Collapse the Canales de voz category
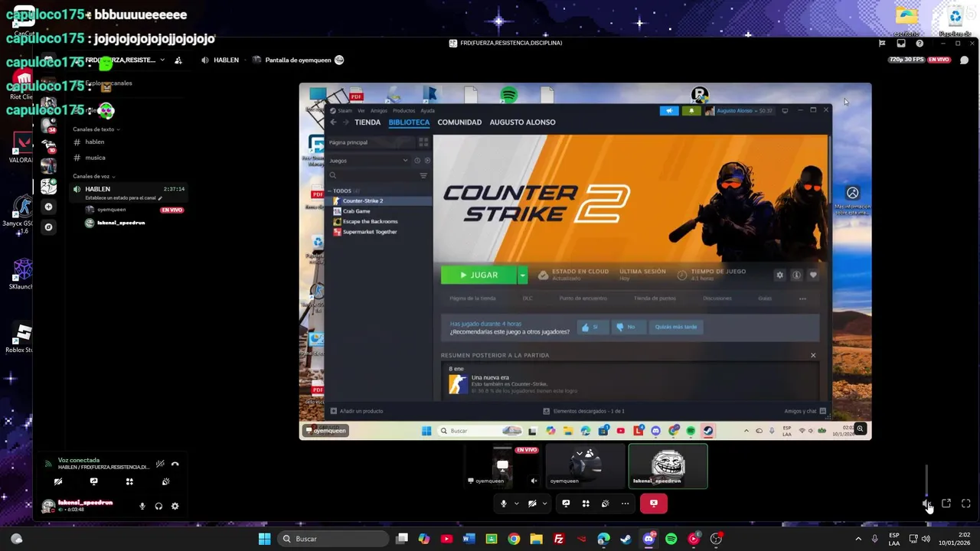The width and height of the screenshot is (980, 551). click(x=93, y=176)
